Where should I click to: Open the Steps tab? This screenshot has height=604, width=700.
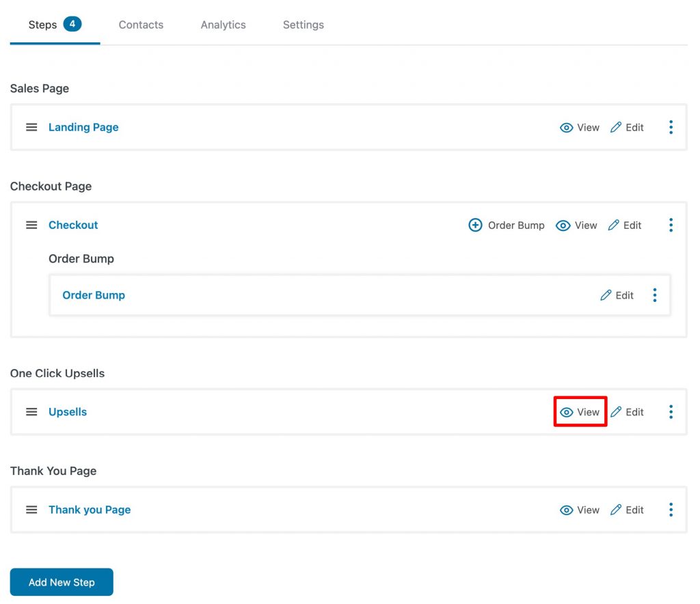[55, 25]
